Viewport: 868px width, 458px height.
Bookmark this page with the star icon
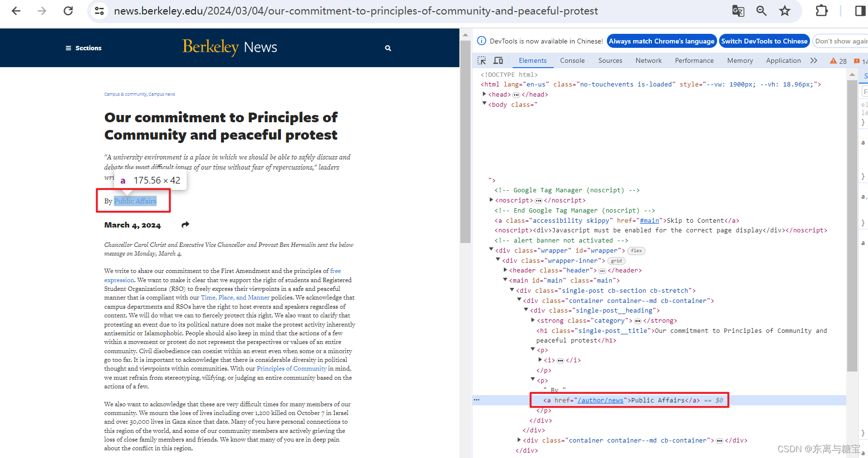785,11
